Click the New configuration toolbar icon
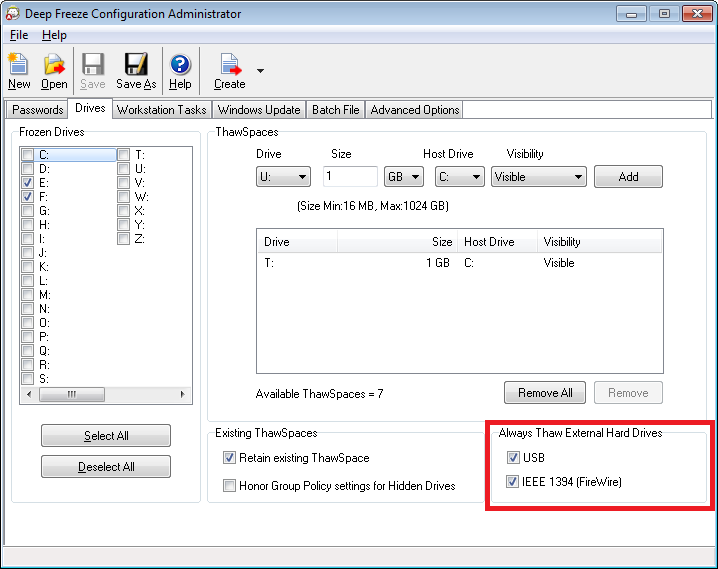Image resolution: width=718 pixels, height=569 pixels. [19, 66]
